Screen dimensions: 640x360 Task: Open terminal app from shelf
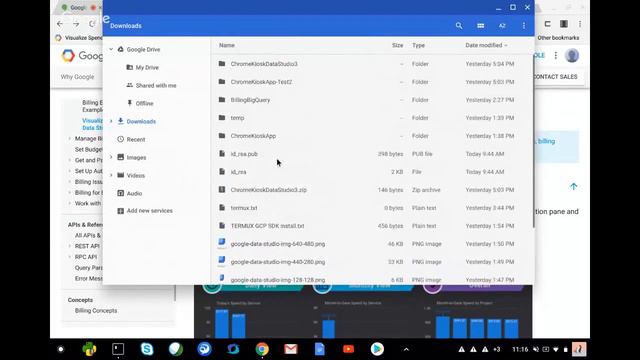pyautogui.click(x=118, y=349)
